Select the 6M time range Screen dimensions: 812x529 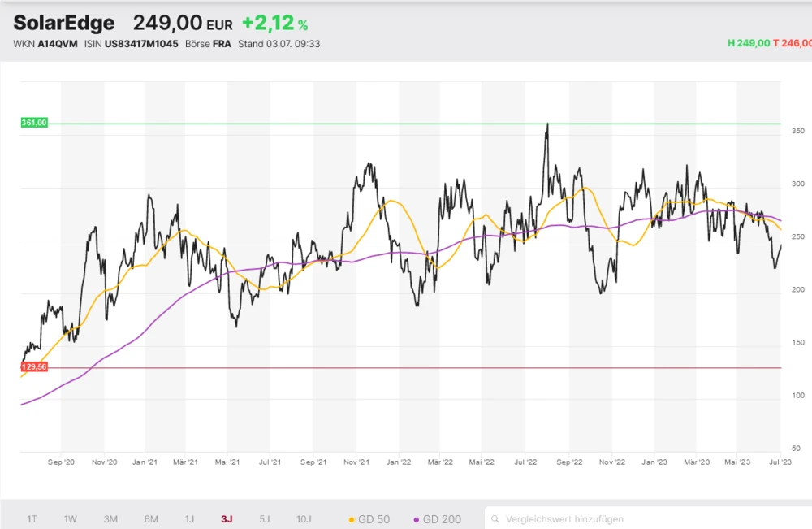point(151,518)
